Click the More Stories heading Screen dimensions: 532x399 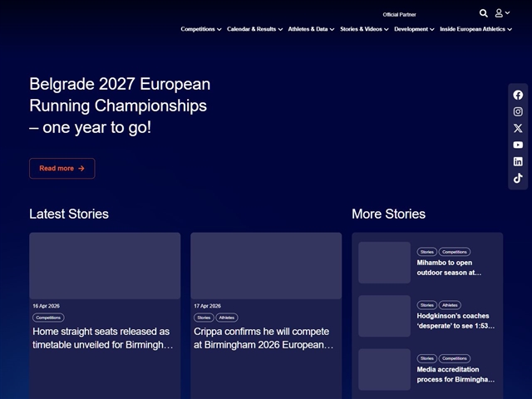(388, 214)
